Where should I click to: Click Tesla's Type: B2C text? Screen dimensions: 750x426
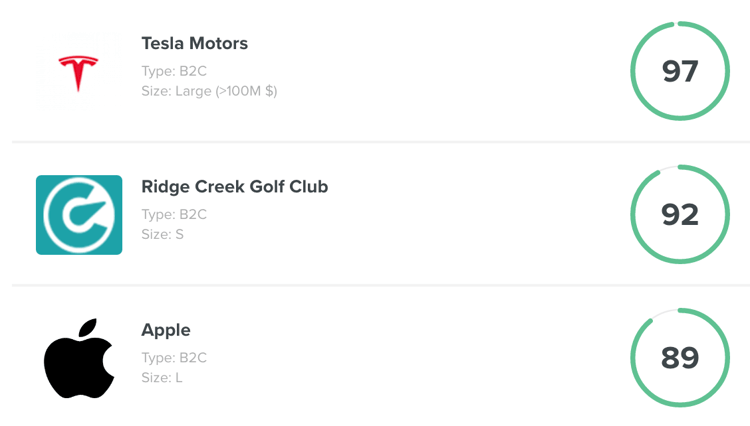(174, 71)
